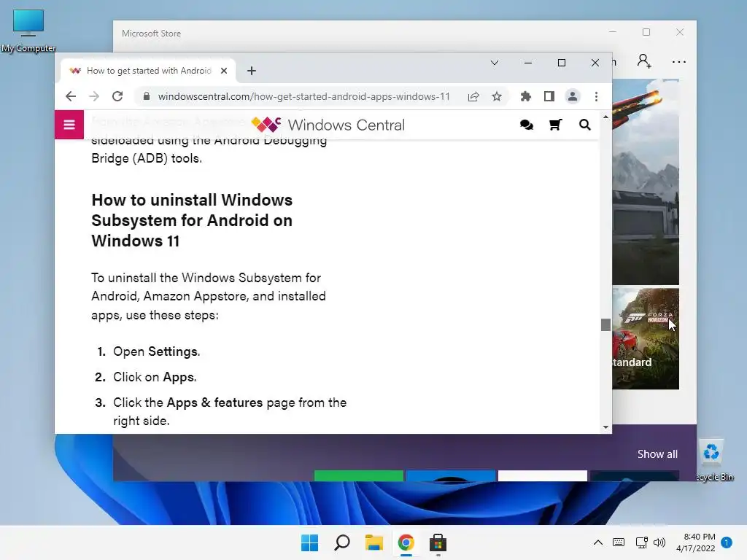
Task: Open network status tray icon
Action: coord(641,542)
